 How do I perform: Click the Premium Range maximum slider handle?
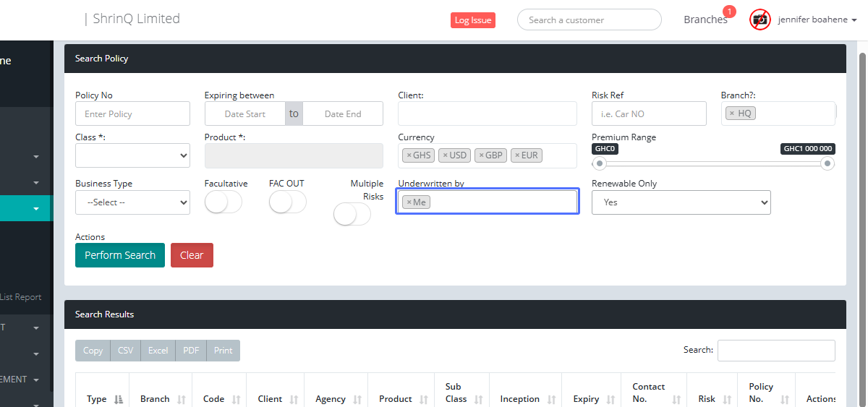point(827,164)
